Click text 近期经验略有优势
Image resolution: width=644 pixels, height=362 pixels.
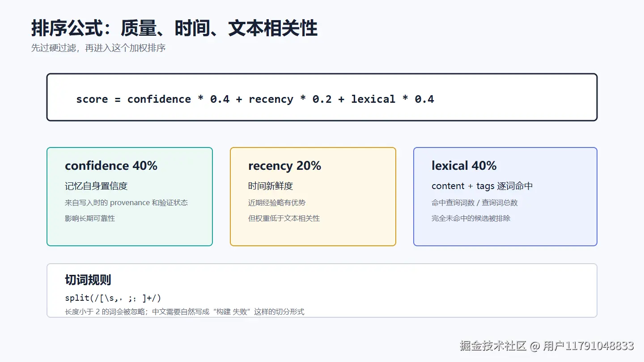click(x=277, y=203)
